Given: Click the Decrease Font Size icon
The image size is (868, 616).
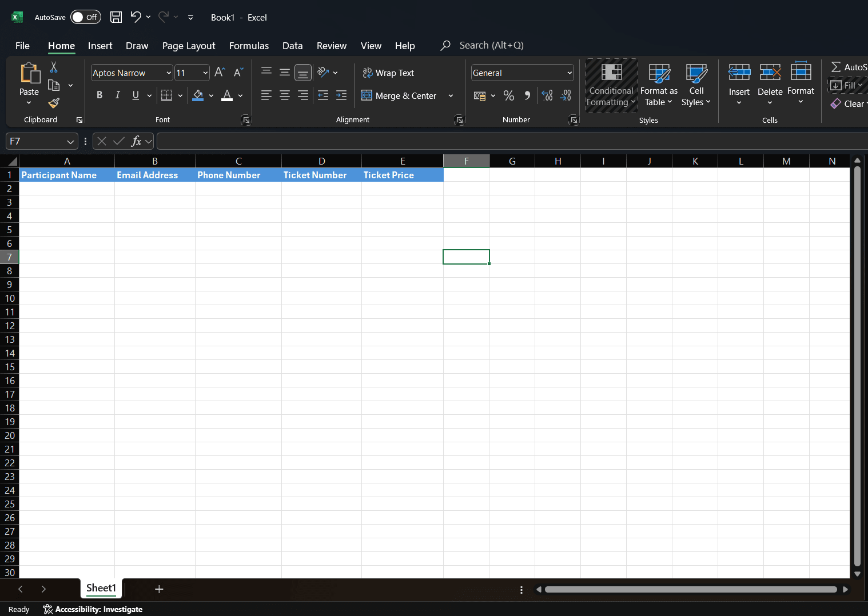Looking at the screenshot, I should point(238,73).
